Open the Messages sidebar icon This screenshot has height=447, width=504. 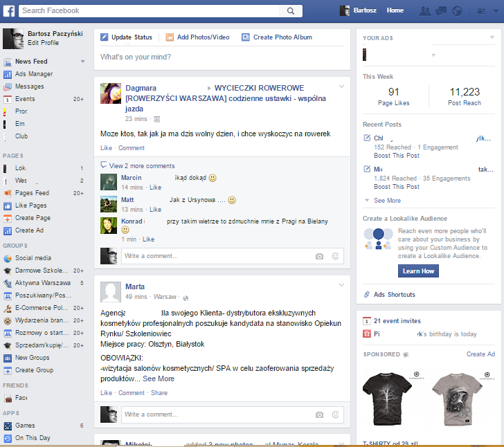(x=8, y=87)
